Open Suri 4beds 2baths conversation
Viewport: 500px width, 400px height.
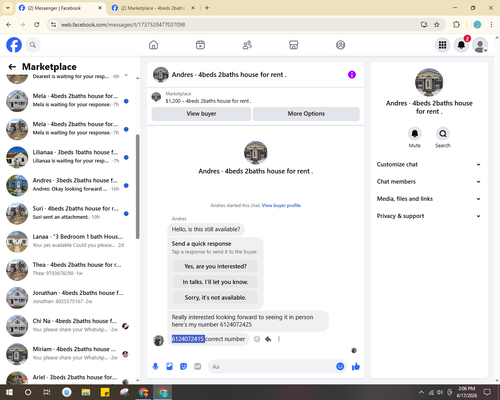pyautogui.click(x=68, y=213)
